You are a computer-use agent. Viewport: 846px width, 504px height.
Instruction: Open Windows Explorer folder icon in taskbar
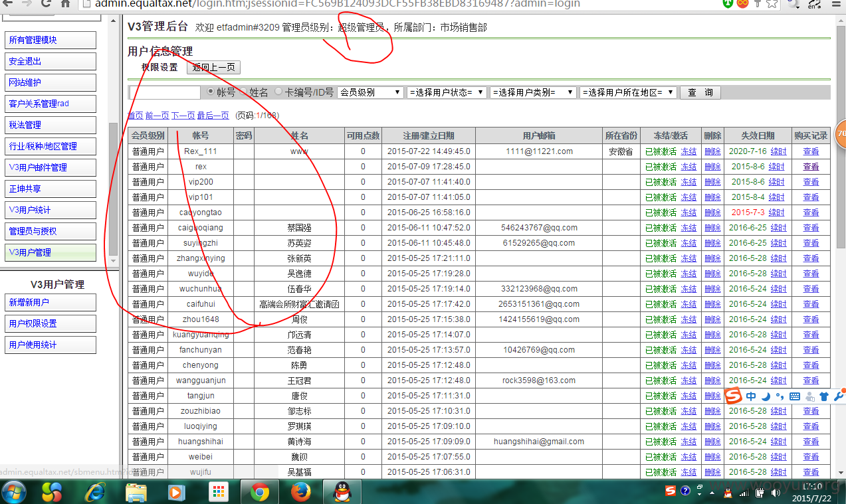pos(136,492)
